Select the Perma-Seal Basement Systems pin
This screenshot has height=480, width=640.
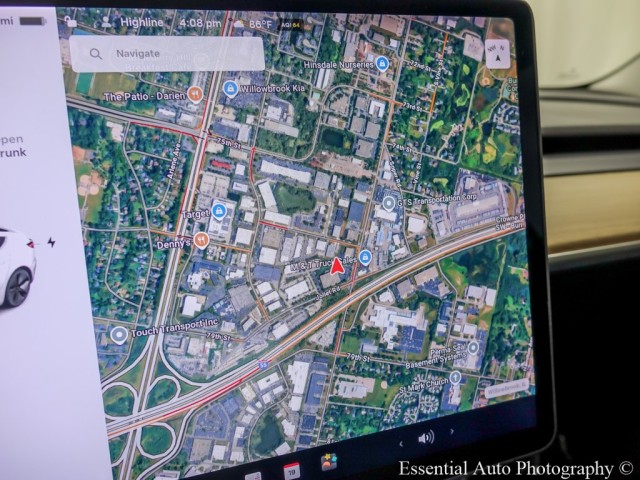click(x=473, y=348)
